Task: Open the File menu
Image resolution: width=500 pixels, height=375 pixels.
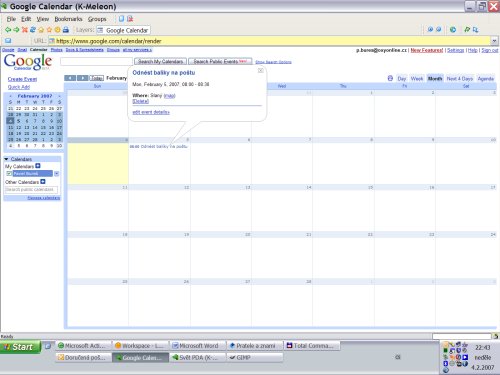Action: [x=11, y=19]
